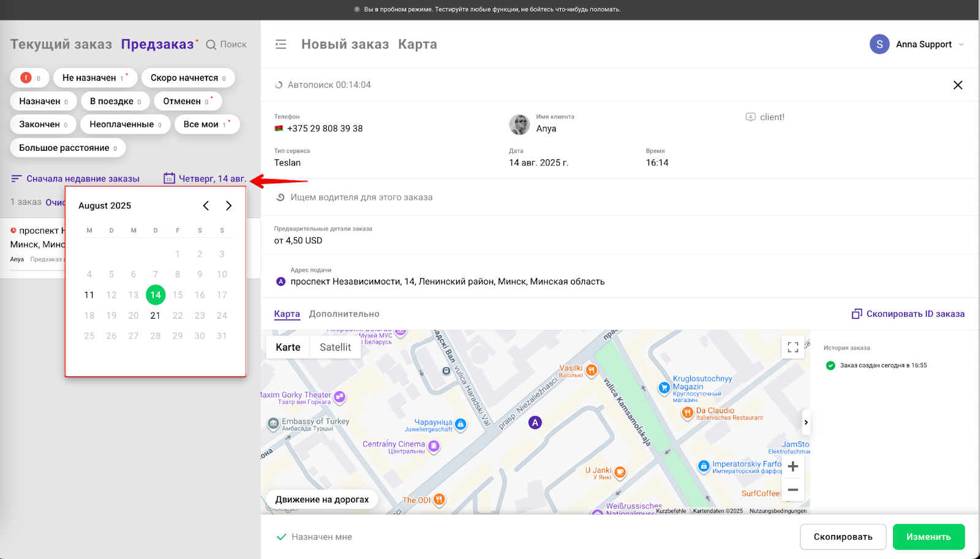Zoom out on the map
The image size is (980, 559).
tap(793, 490)
